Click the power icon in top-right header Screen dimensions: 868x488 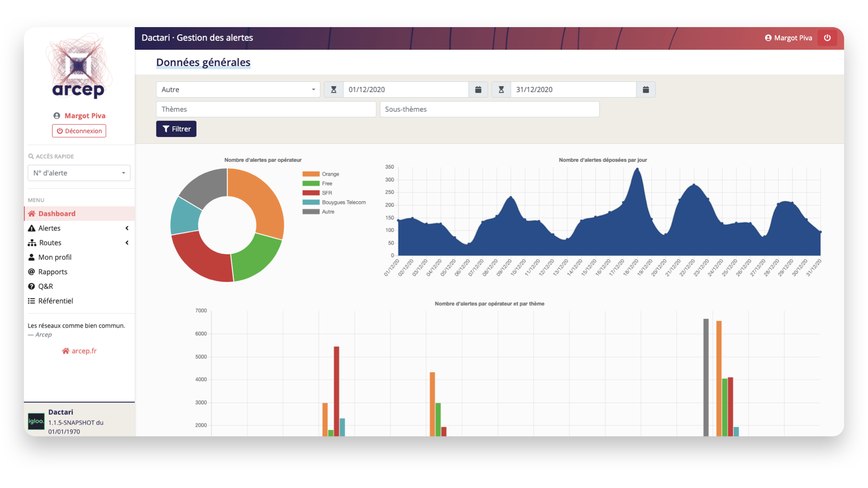[x=827, y=38]
